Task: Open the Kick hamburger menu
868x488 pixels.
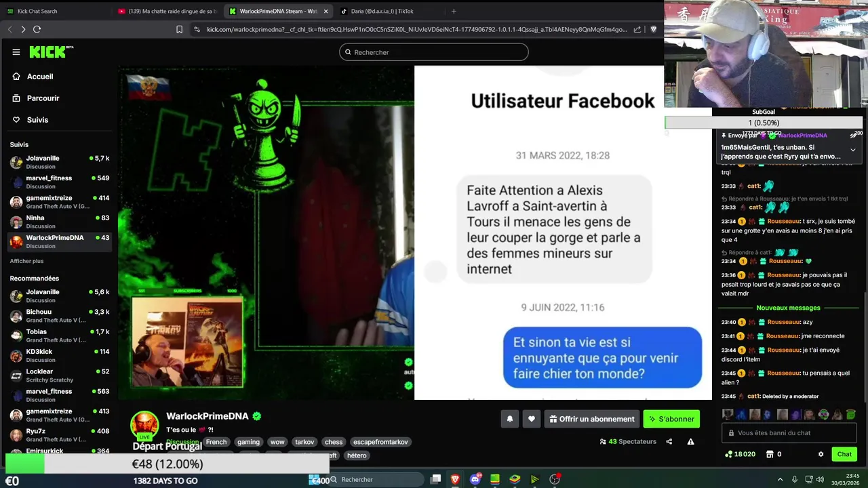Action: [16, 52]
